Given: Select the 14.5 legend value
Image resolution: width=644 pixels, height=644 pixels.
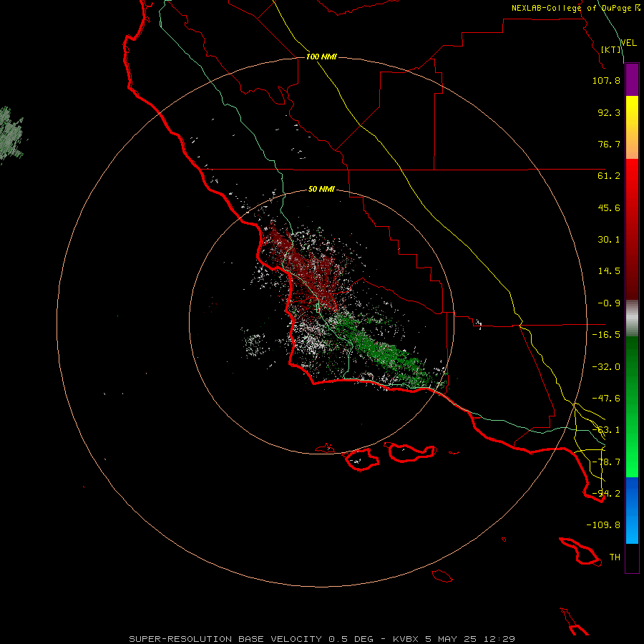Looking at the screenshot, I should [609, 271].
